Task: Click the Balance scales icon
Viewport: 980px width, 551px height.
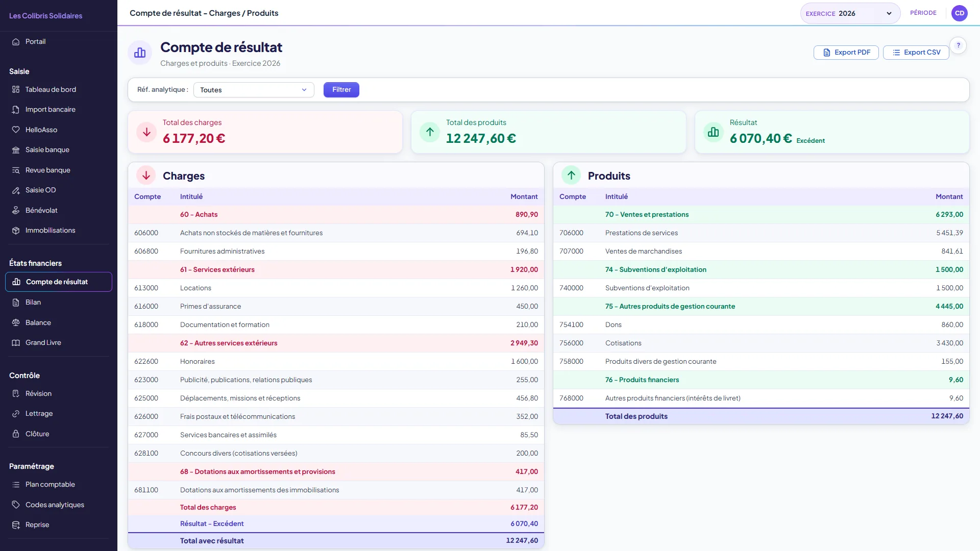Action: pos(16,323)
